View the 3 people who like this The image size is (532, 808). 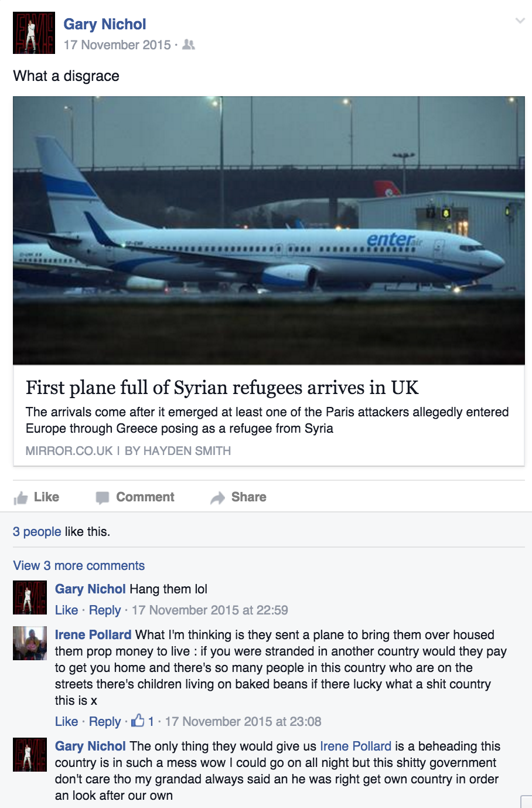point(37,531)
